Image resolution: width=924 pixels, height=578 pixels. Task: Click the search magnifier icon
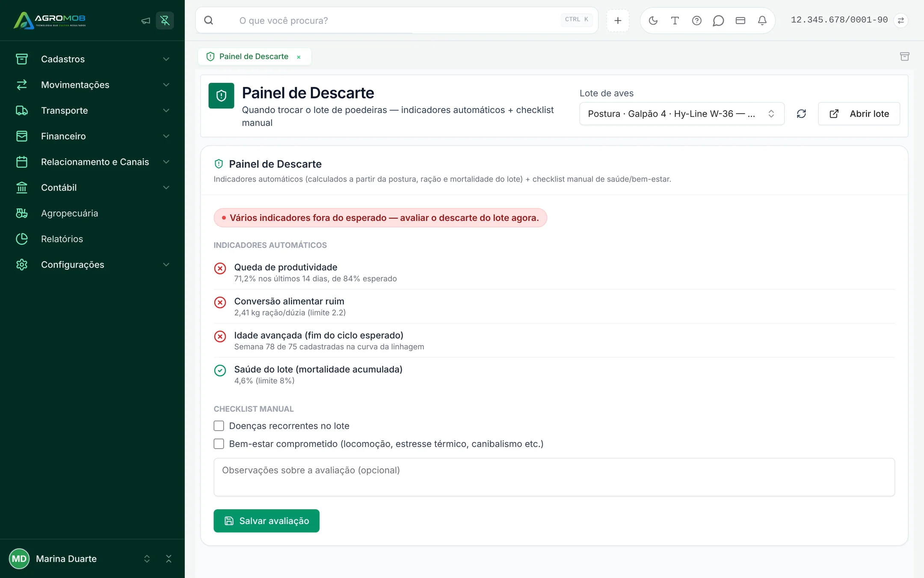coord(209,21)
